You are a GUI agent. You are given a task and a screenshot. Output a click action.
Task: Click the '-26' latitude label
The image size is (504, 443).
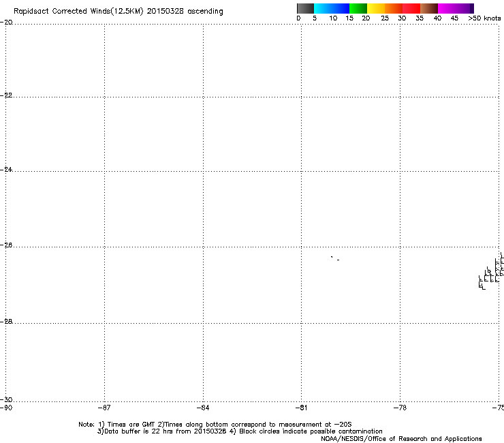[x=6, y=245]
